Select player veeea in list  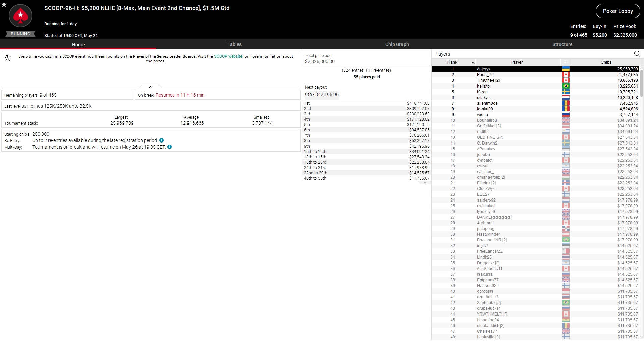point(535,115)
